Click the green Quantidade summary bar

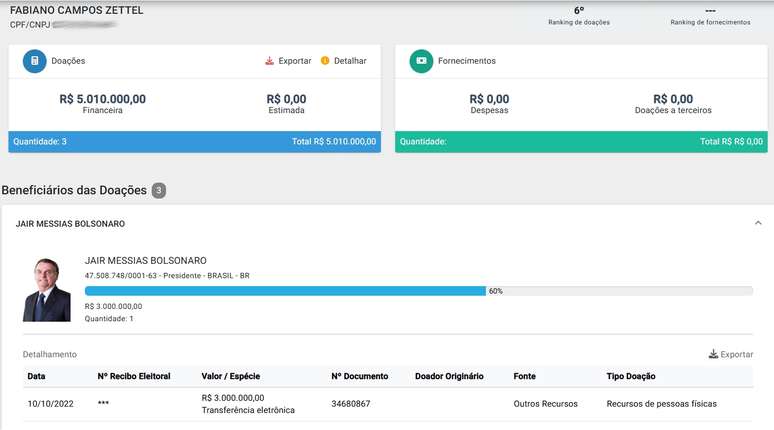click(x=581, y=142)
